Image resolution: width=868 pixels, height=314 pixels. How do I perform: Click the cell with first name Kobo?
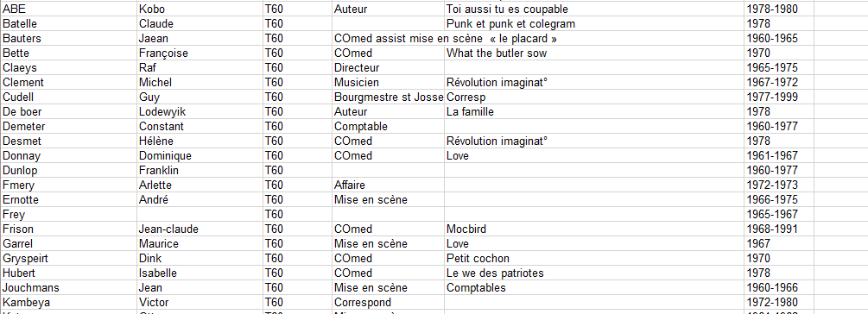(x=200, y=9)
